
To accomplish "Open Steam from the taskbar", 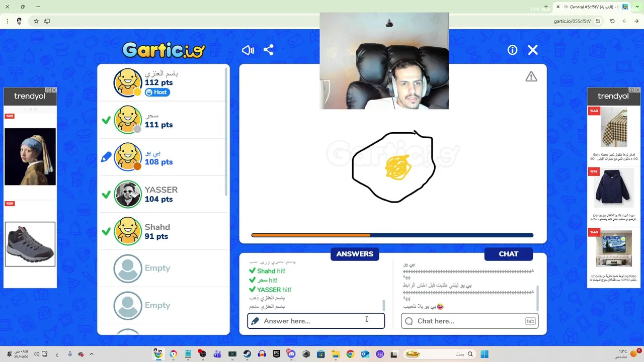I will pyautogui.click(x=247, y=354).
